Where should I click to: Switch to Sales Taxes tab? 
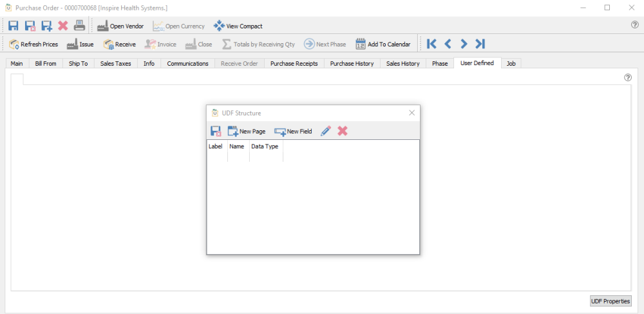pos(116,63)
